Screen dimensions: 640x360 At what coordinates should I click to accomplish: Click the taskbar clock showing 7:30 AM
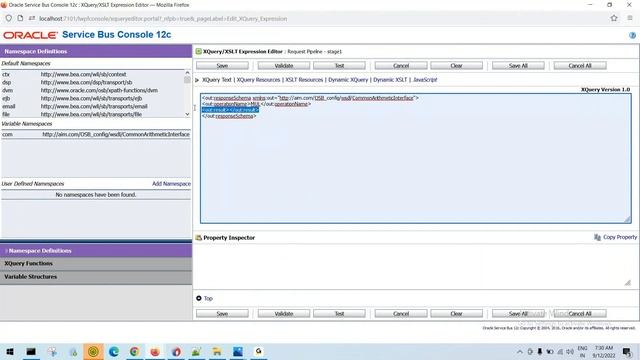coord(604,351)
